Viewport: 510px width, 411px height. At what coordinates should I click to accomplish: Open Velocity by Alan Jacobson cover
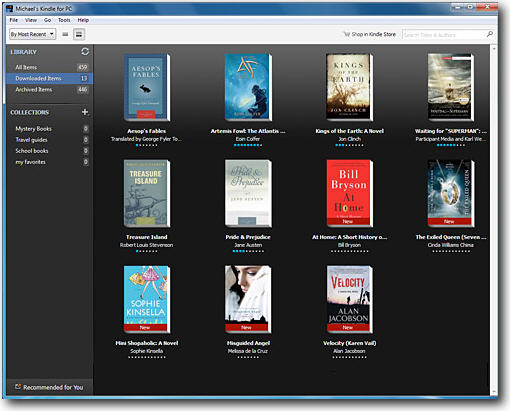(349, 299)
